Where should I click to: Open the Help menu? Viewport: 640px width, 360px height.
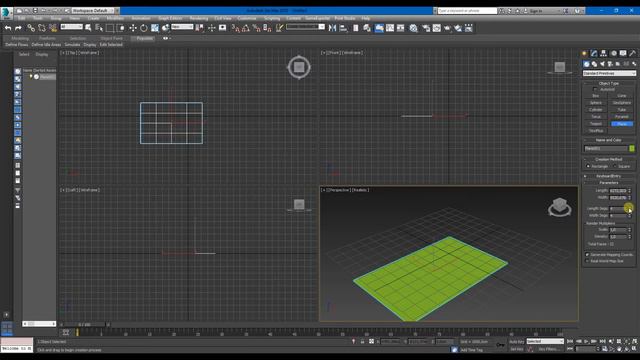pyautogui.click(x=366, y=18)
